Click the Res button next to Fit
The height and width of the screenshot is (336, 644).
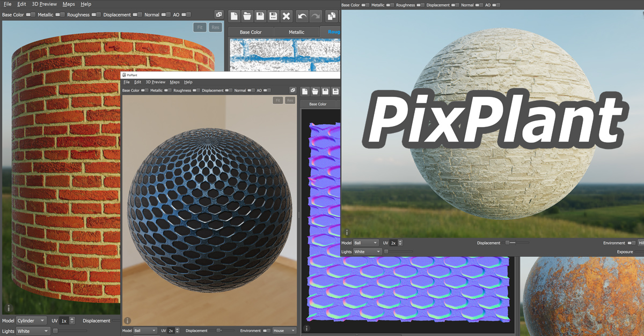coord(215,27)
